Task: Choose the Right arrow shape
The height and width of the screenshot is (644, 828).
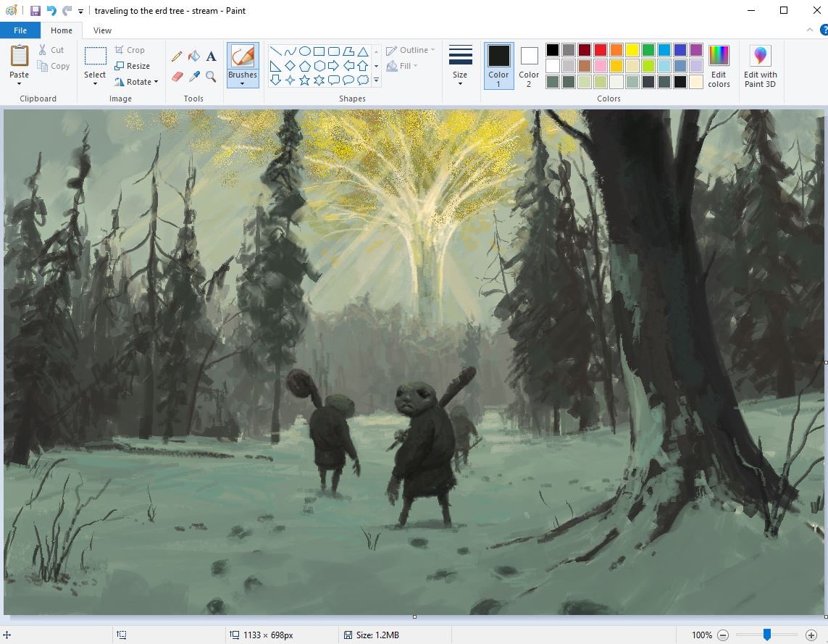Action: pyautogui.click(x=334, y=66)
